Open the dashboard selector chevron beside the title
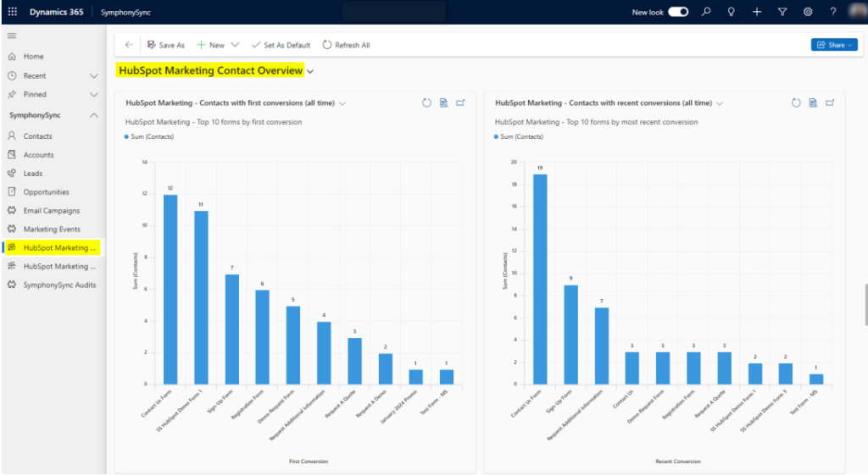This screenshot has width=868, height=476. click(x=310, y=71)
